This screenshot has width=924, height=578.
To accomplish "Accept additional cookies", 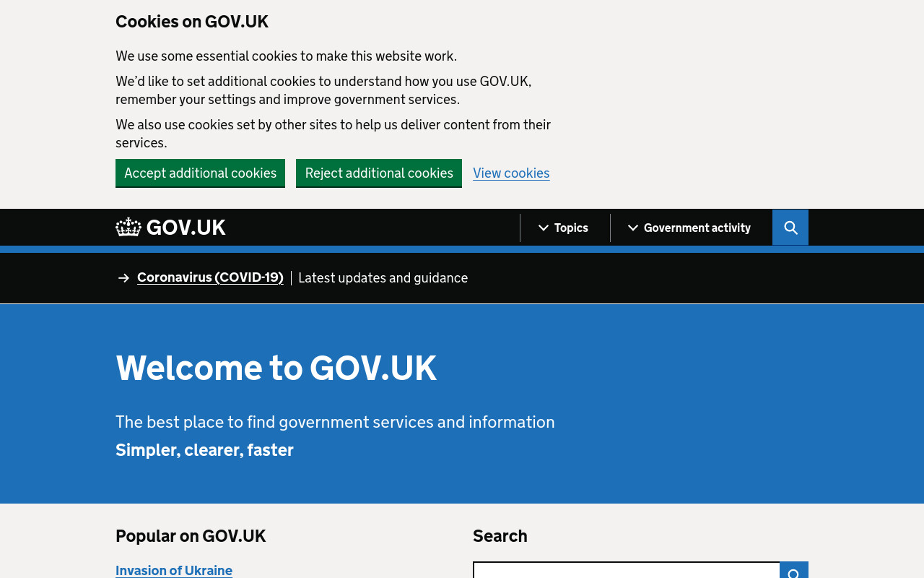I will (200, 173).
